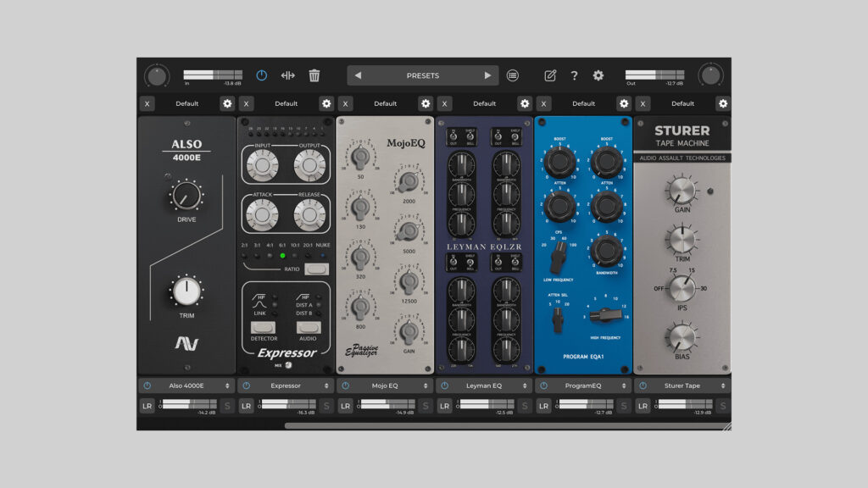Click the master output knob

(x=710, y=75)
